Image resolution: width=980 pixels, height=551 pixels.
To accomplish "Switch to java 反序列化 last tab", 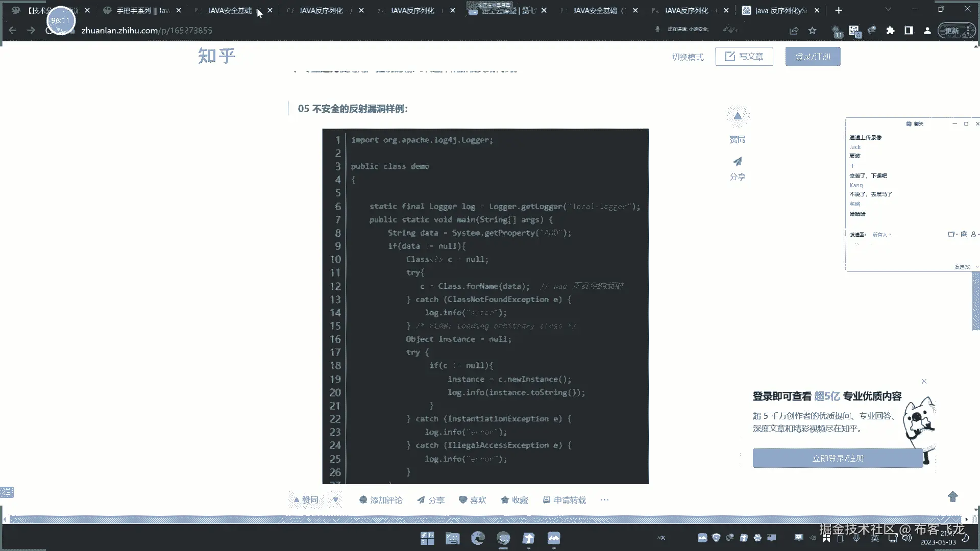I will click(780, 10).
